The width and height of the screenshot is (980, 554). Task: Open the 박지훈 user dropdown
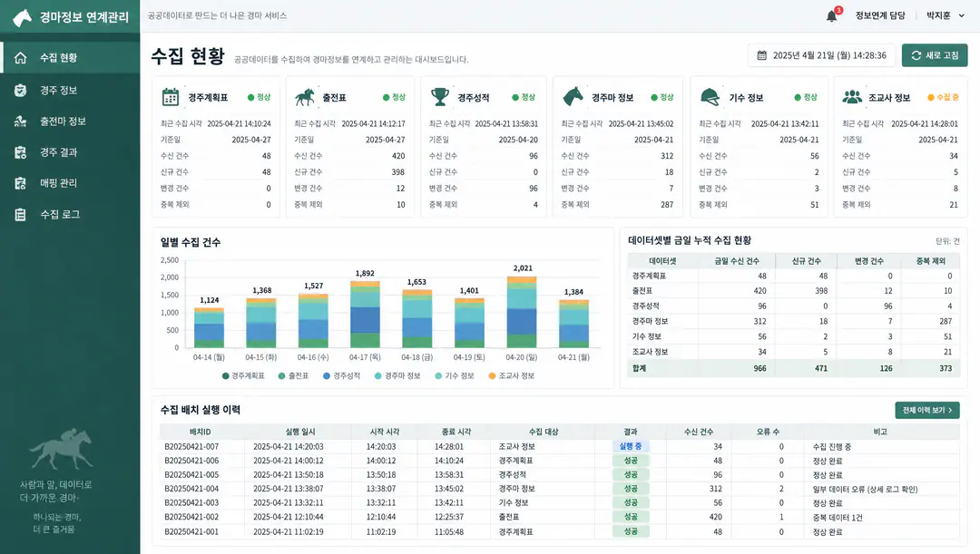pos(945,15)
